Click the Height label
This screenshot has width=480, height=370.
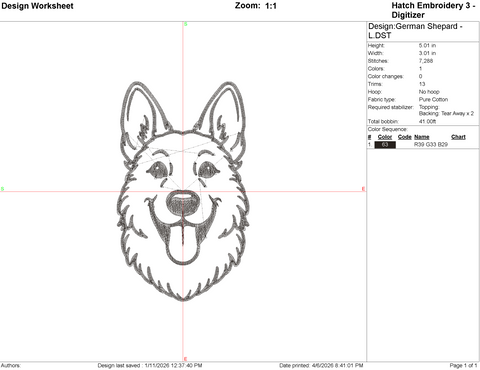376,45
